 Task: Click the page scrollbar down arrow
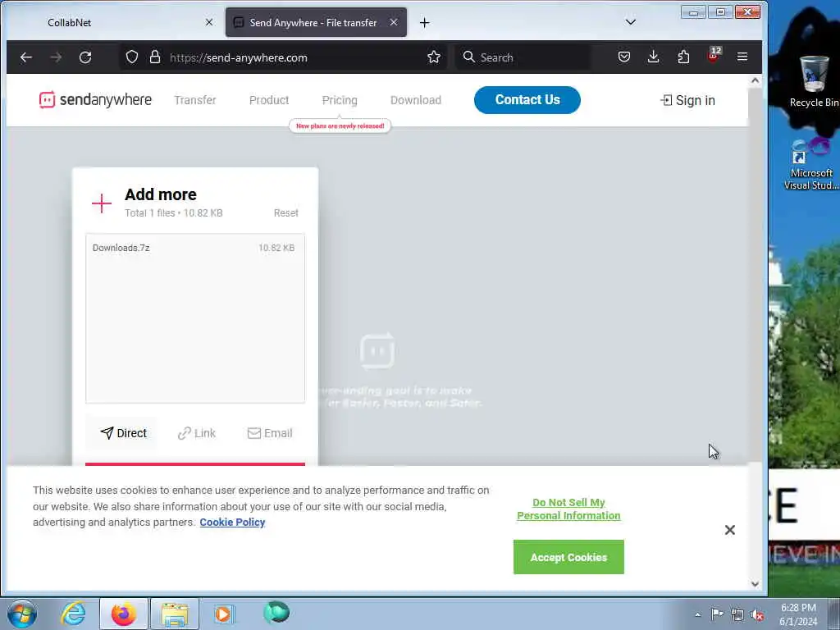point(755,584)
